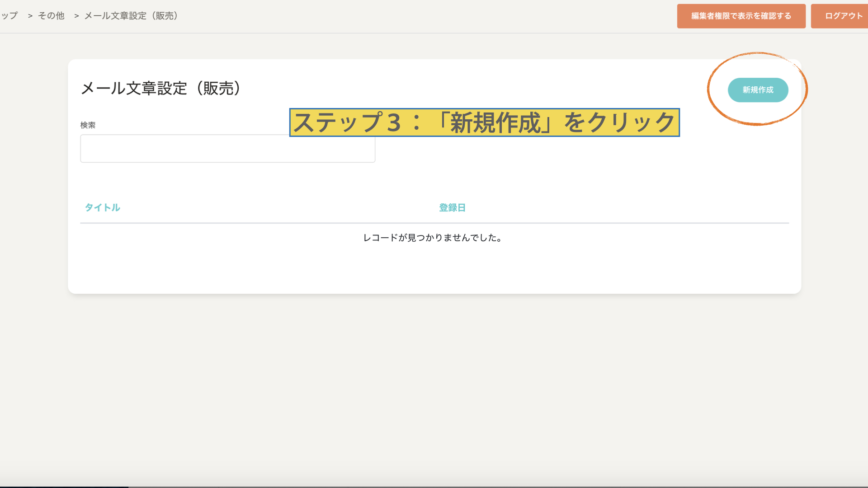Click the レコードが見つかりませんでした message
The image size is (868, 488).
coord(433,238)
